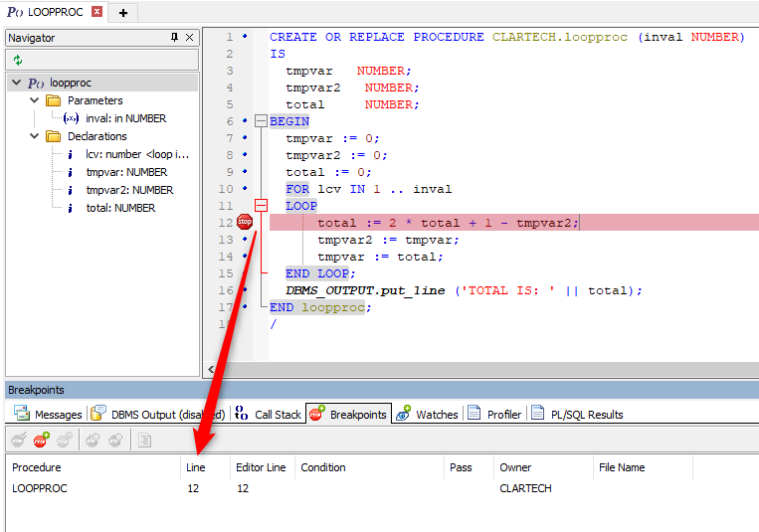
Task: Toggle breakpoint dot on line 13
Action: click(245, 239)
